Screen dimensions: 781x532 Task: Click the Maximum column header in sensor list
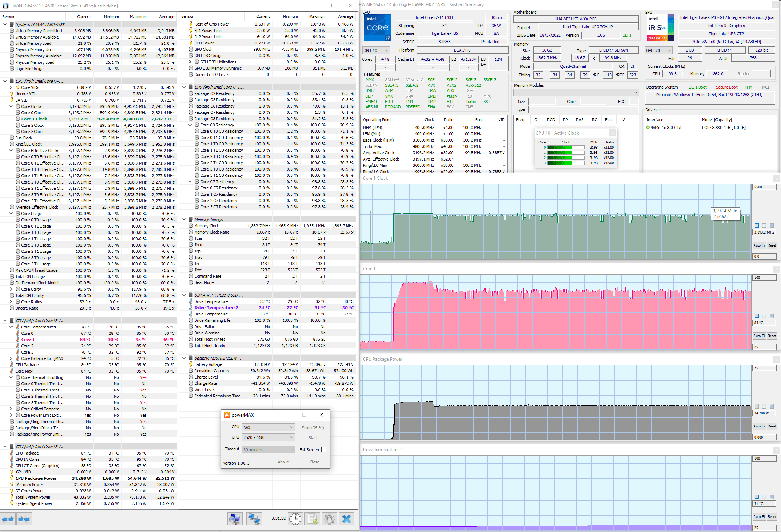(x=138, y=17)
